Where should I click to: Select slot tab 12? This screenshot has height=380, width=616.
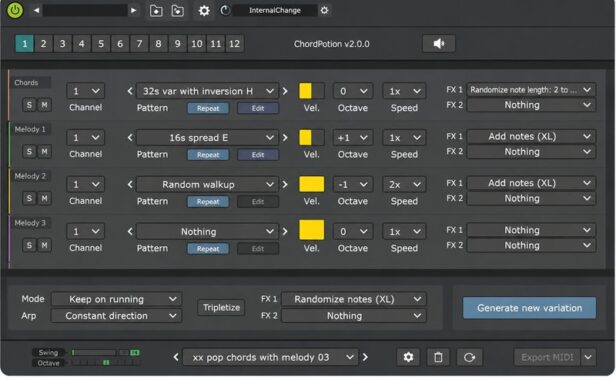point(235,44)
